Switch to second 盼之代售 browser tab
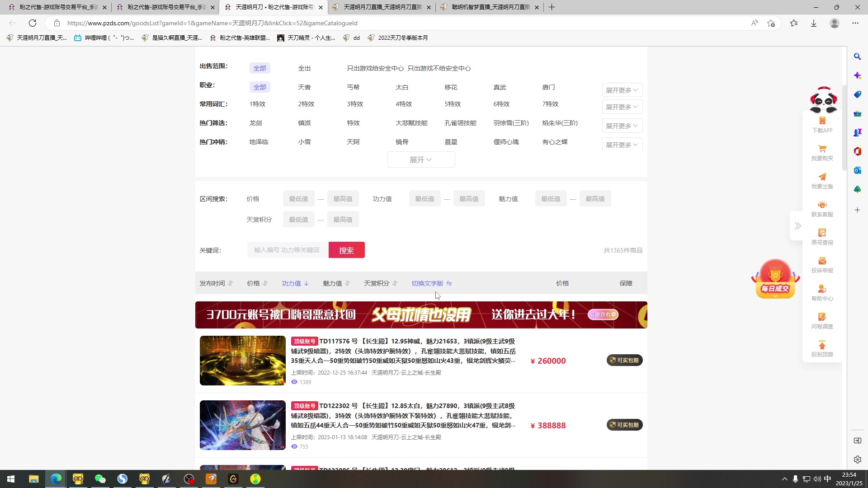The height and width of the screenshot is (488, 868). click(165, 7)
